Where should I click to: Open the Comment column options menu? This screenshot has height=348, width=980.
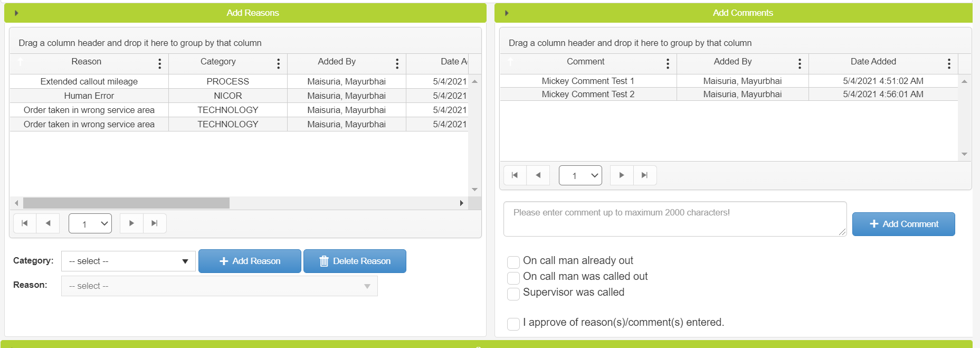pyautogui.click(x=668, y=64)
